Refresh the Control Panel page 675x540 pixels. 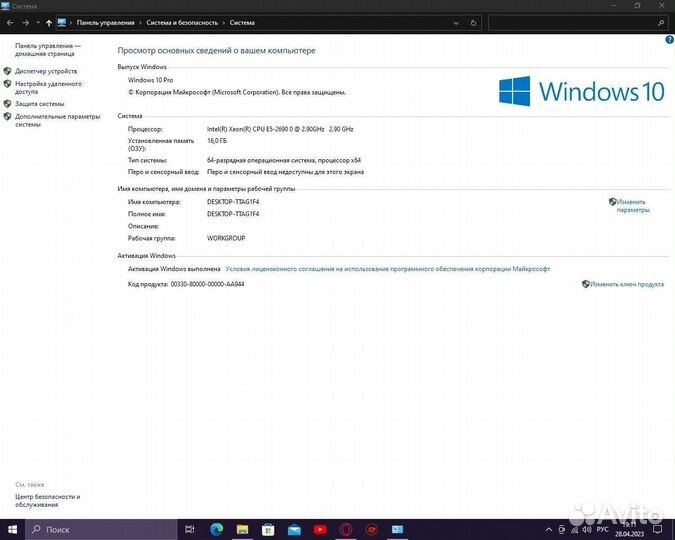click(474, 23)
